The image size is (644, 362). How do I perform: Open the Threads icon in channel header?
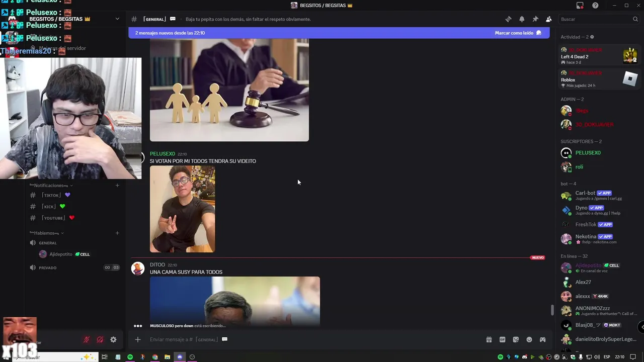[x=508, y=19]
